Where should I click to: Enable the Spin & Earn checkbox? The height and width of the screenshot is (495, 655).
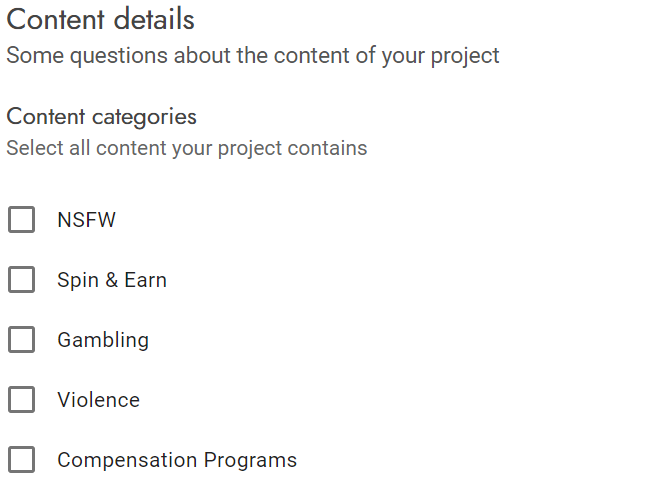[x=21, y=280]
